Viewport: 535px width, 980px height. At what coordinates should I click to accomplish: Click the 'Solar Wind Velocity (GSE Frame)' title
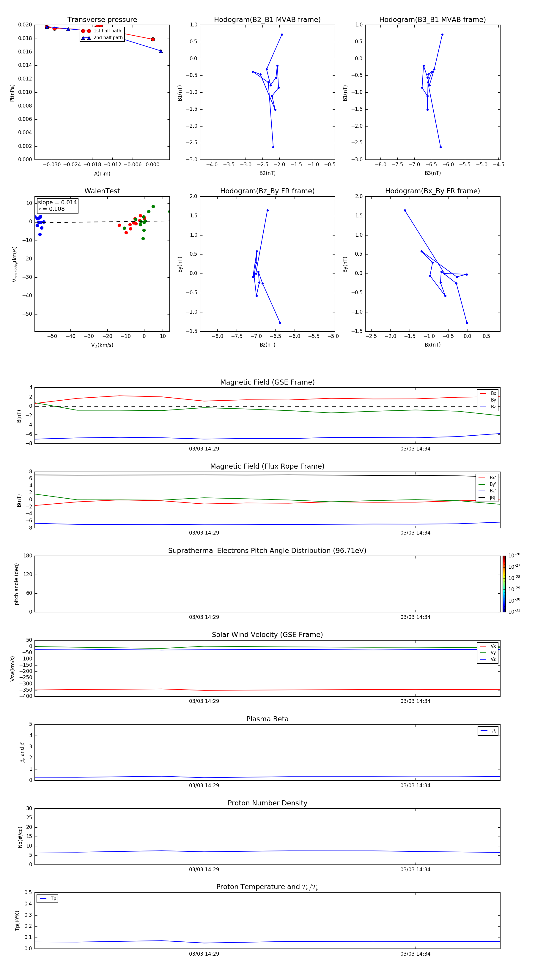click(x=267, y=635)
